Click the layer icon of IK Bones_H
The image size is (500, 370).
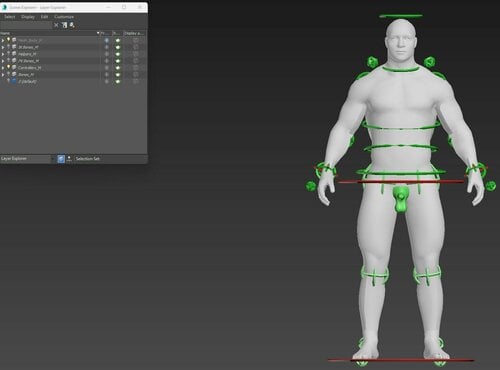point(14,47)
